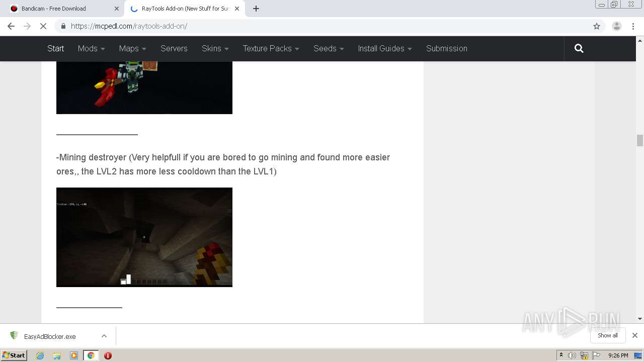Click the page vertical scrollbar thumb

pyautogui.click(x=640, y=140)
